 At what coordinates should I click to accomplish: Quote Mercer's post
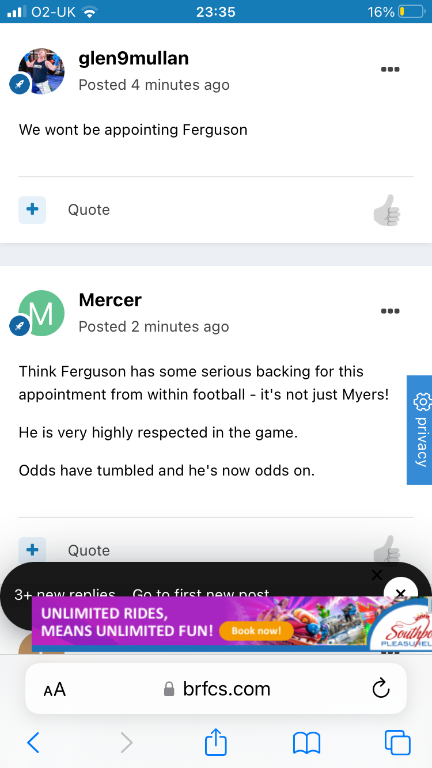click(89, 551)
